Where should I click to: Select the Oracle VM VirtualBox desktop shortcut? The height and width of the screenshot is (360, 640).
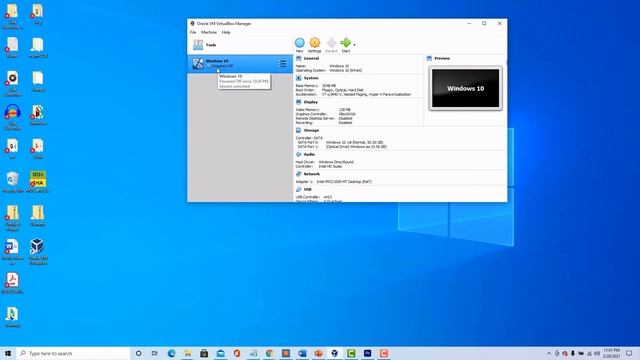click(37, 251)
